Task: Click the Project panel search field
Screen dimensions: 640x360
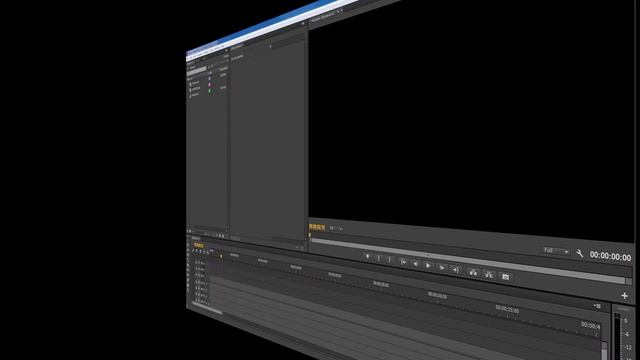Action: (x=197, y=71)
